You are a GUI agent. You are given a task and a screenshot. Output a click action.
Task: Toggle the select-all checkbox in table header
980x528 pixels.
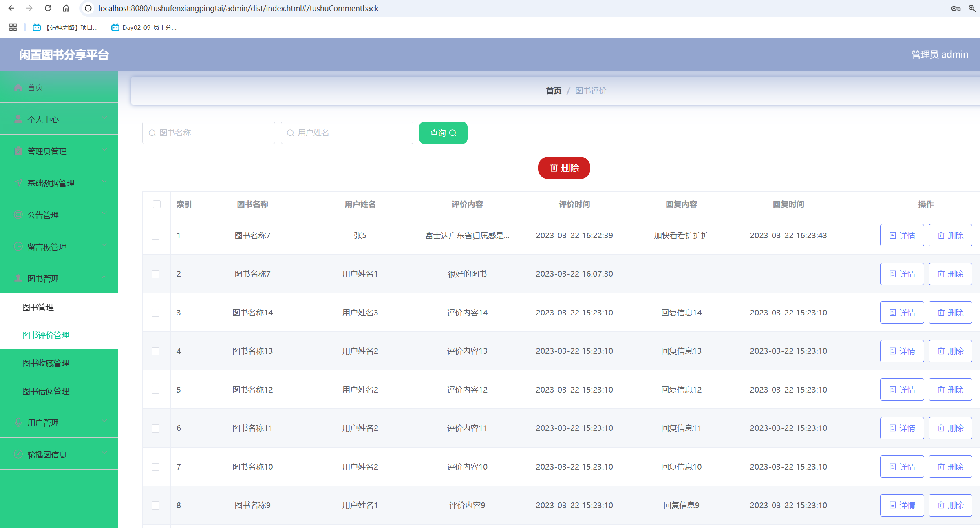[157, 204]
